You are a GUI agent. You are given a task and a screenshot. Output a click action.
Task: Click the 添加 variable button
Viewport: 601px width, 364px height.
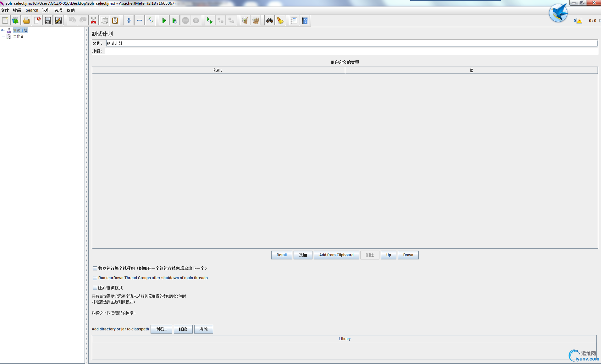pos(303,255)
